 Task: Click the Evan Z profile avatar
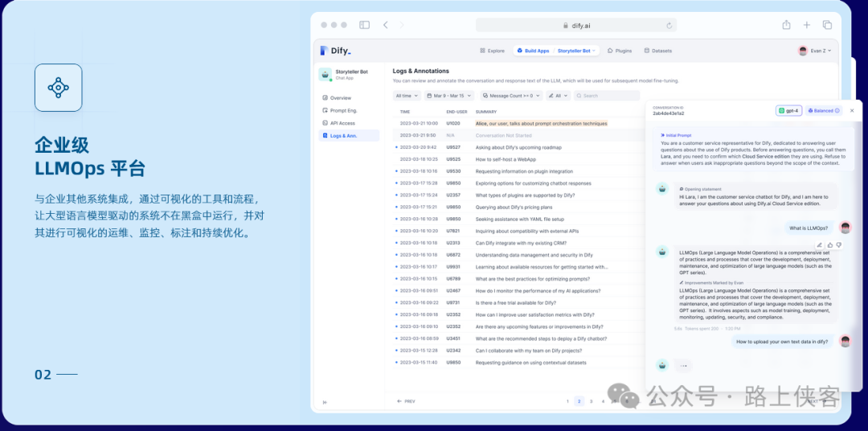coord(803,51)
